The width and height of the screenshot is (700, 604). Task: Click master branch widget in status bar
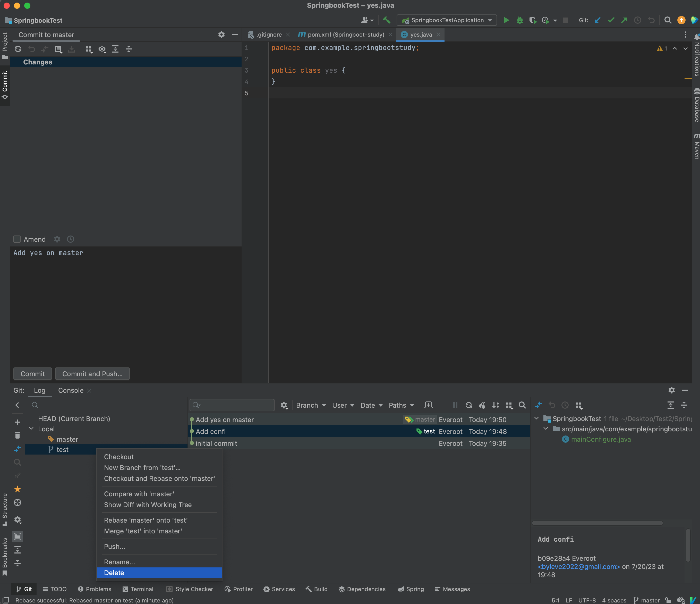[647, 600]
